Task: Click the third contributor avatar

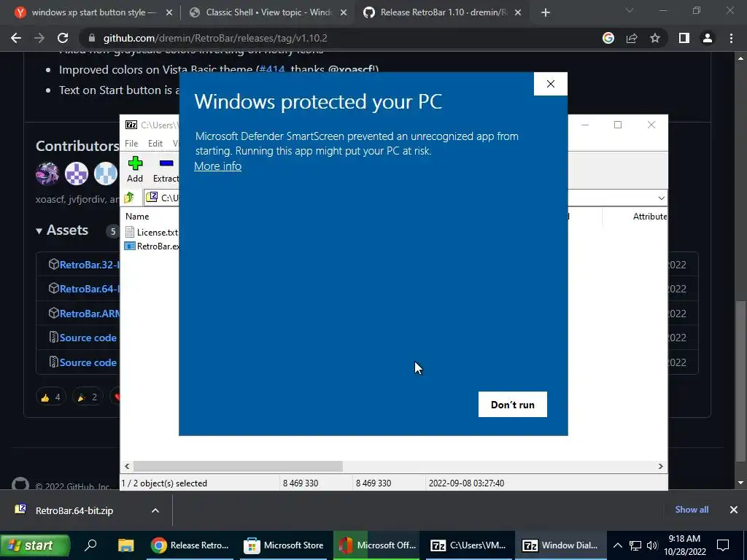Action: 106,173
